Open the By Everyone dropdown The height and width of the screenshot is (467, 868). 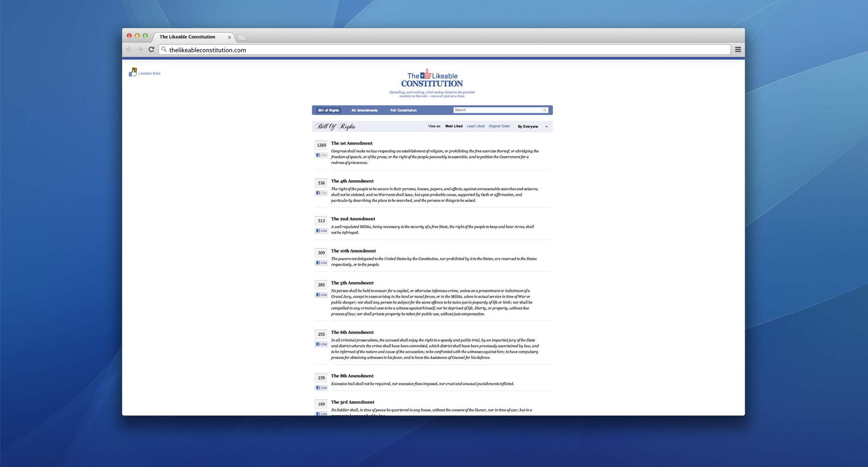click(532, 127)
